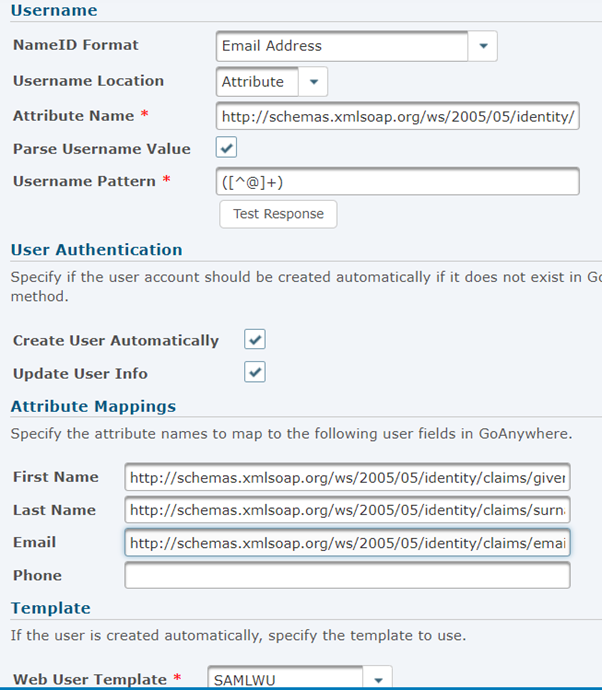Viewport: 602px width, 690px height.
Task: Click the 'If the user is created automatically' text
Action: click(238, 635)
